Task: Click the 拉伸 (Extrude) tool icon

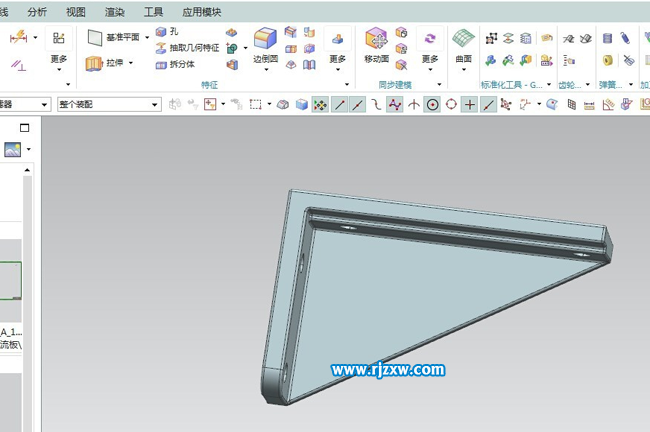Action: click(x=94, y=63)
